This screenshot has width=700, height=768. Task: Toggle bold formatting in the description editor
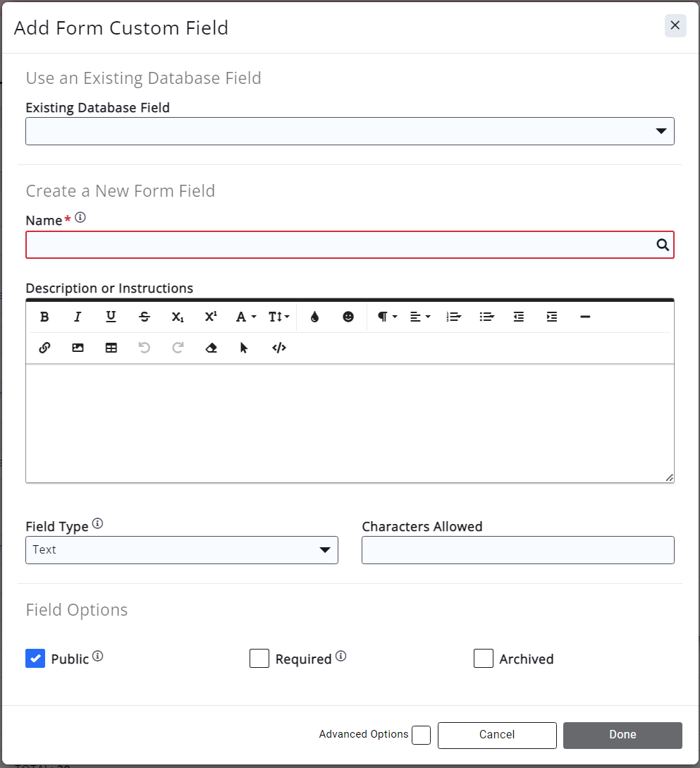tap(44, 317)
